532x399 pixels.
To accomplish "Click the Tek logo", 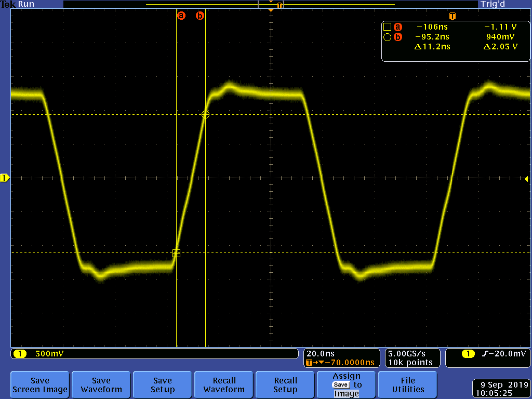I will click(x=8, y=4).
